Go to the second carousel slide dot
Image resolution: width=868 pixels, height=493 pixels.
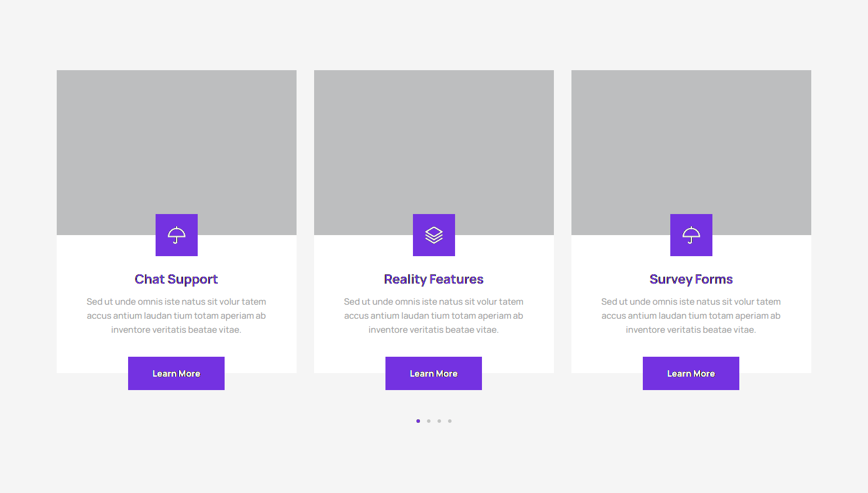429,421
